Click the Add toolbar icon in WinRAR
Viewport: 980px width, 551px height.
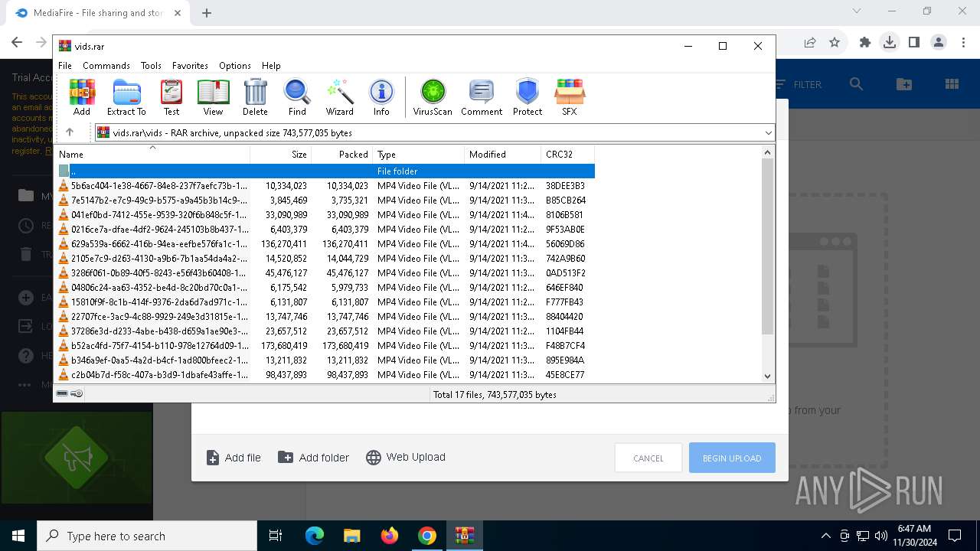[82, 97]
